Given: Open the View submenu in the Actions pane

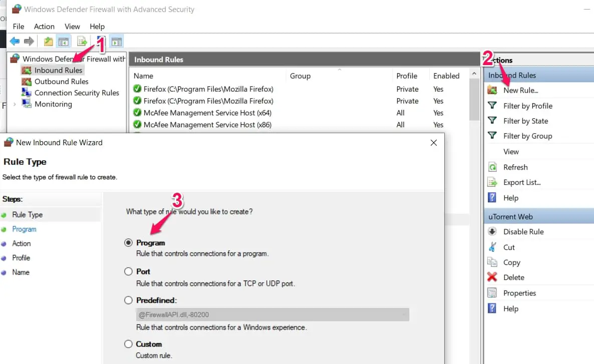Looking at the screenshot, I should coord(511,152).
